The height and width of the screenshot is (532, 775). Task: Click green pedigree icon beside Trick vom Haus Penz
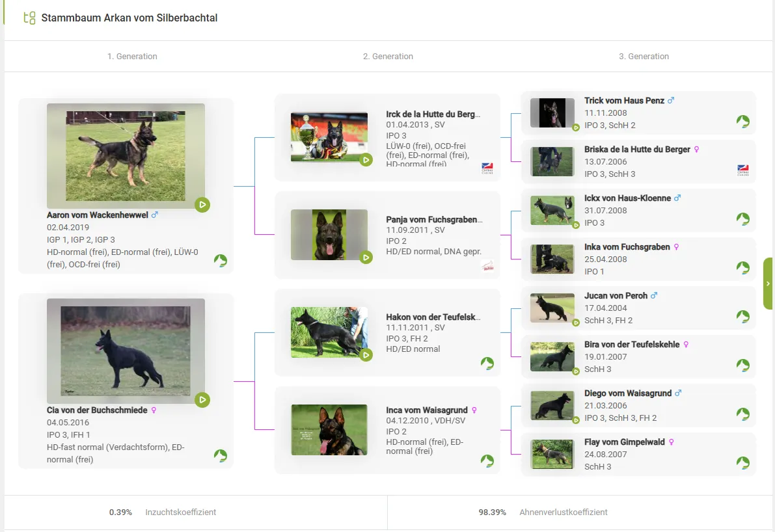(x=742, y=122)
